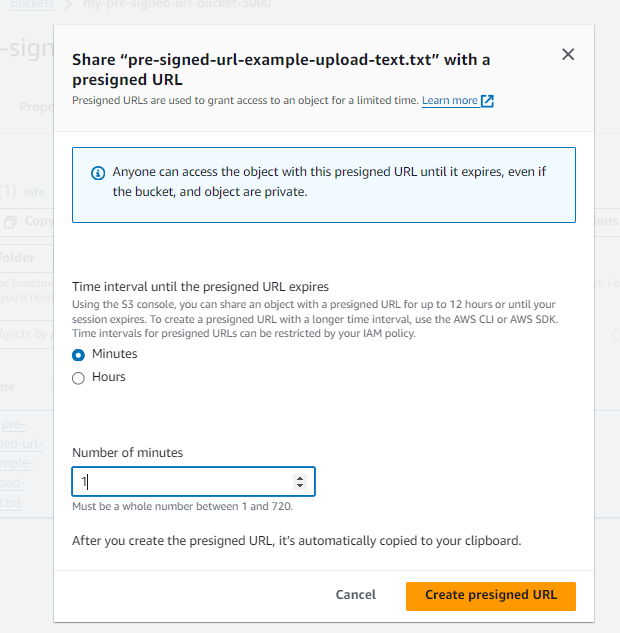The width and height of the screenshot is (620, 633).
Task: Decrease minutes with the stepper down arrow
Action: pyautogui.click(x=300, y=486)
